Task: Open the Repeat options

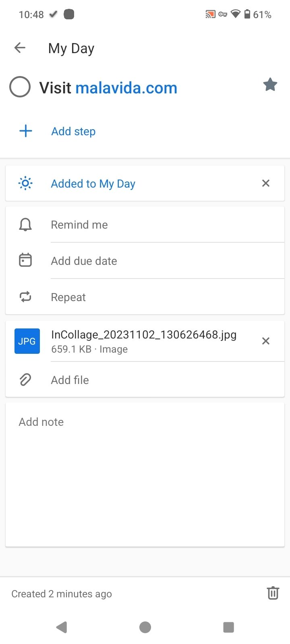Action: click(145, 297)
